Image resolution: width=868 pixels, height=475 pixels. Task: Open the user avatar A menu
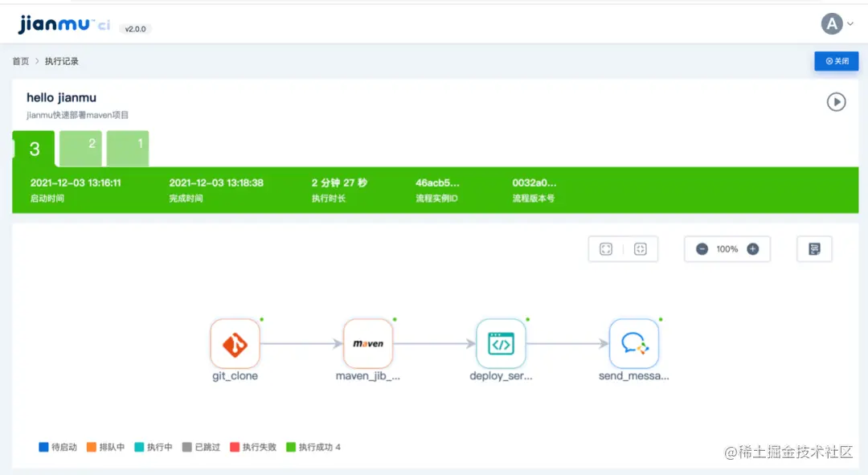(832, 24)
